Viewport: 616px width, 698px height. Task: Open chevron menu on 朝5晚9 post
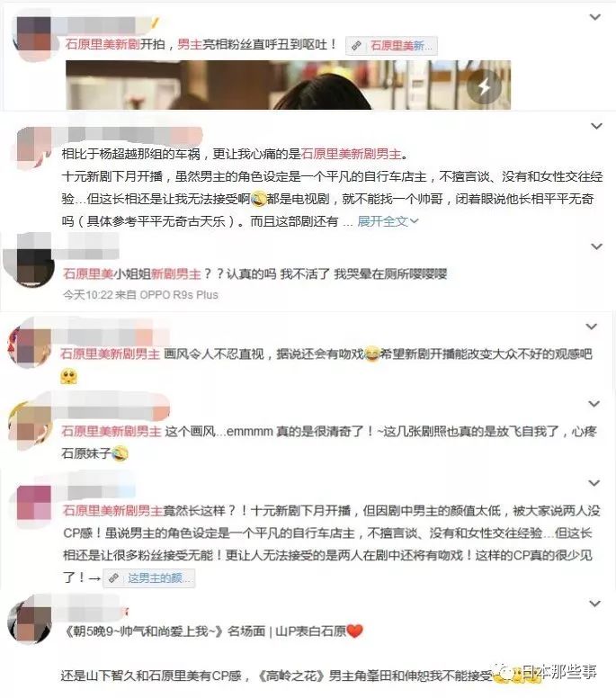[595, 604]
